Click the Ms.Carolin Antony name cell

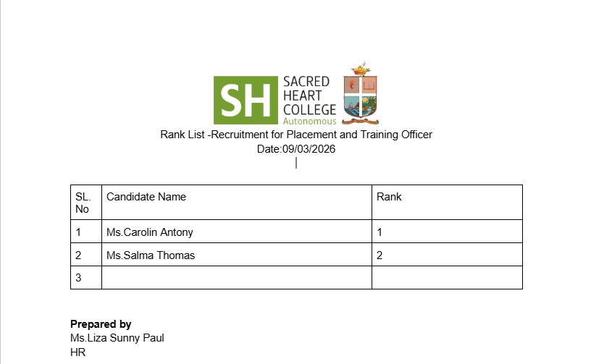click(x=150, y=232)
